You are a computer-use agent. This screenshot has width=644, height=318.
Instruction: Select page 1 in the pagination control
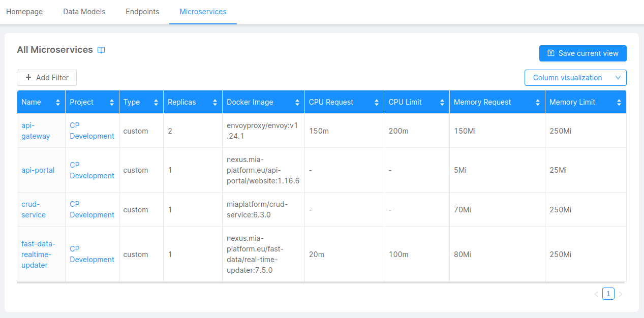608,294
